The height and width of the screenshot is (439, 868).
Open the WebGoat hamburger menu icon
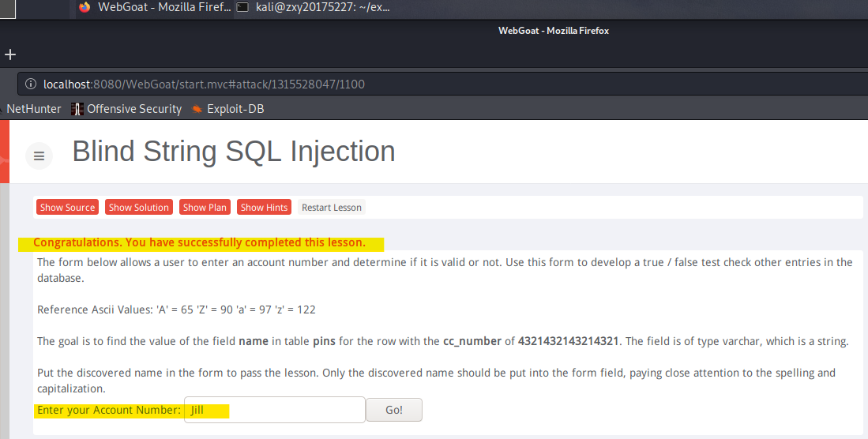(x=39, y=156)
